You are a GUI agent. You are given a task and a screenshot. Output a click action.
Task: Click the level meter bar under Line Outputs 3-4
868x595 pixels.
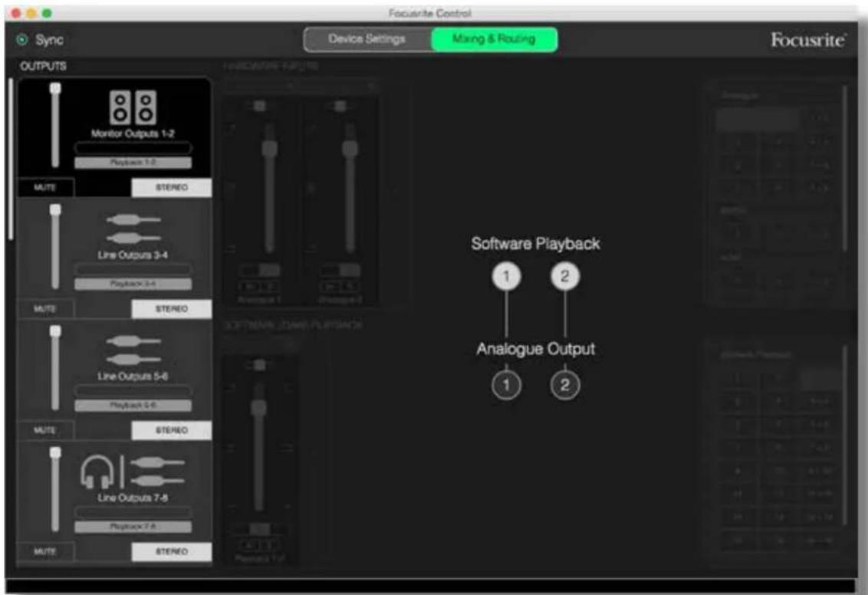click(133, 269)
